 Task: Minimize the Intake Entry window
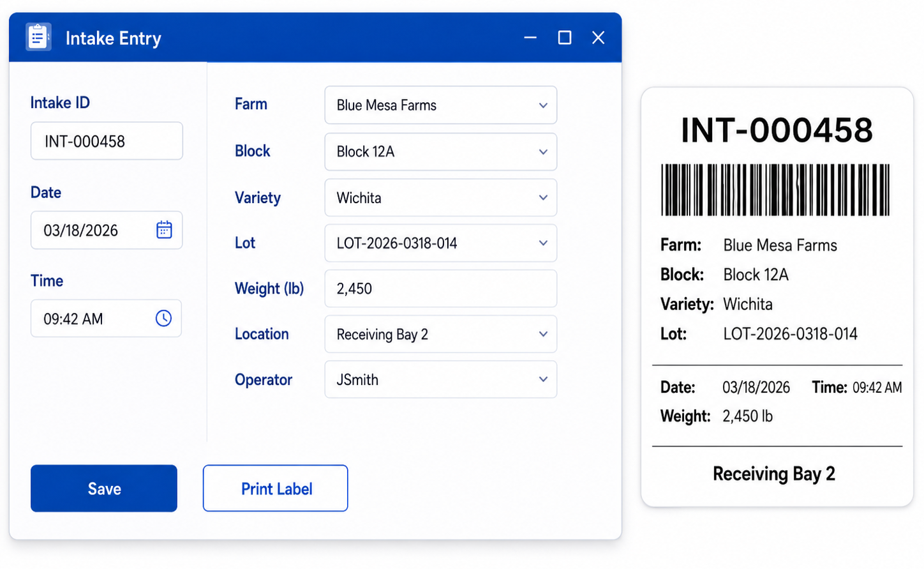[530, 38]
